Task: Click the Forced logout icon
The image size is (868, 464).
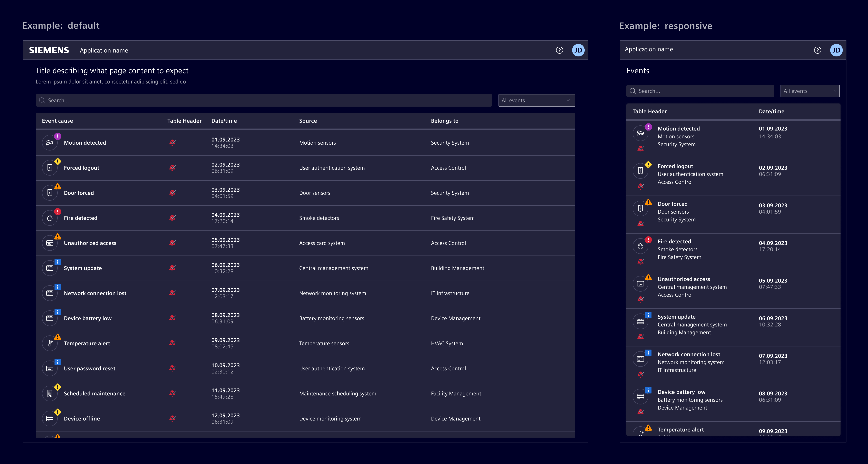Action: [50, 167]
